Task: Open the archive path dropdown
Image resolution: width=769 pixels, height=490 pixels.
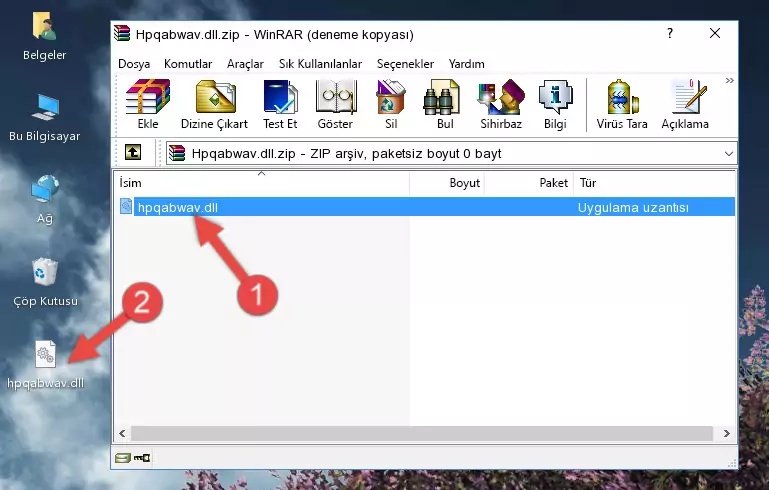Action: 729,154
